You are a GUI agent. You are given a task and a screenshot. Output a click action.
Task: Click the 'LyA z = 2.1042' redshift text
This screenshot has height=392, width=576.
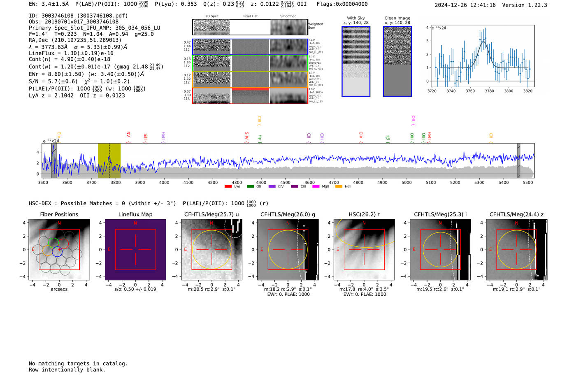point(51,95)
